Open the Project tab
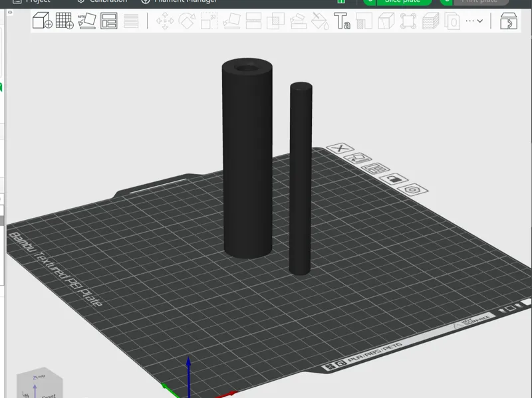The height and width of the screenshot is (398, 532). coord(31,1)
